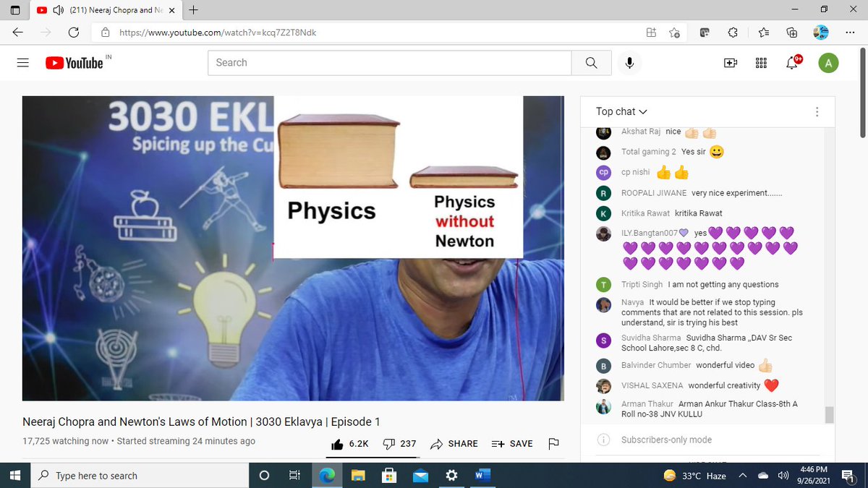Mute the tab using its speaker icon
This screenshot has width=868, height=488.
(x=57, y=11)
